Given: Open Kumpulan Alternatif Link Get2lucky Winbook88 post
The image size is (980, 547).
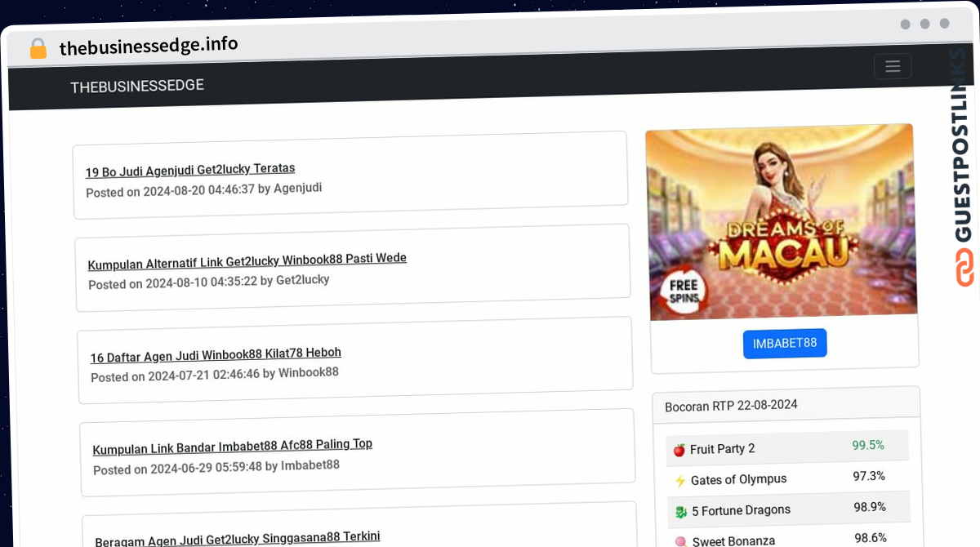Looking at the screenshot, I should [x=247, y=261].
